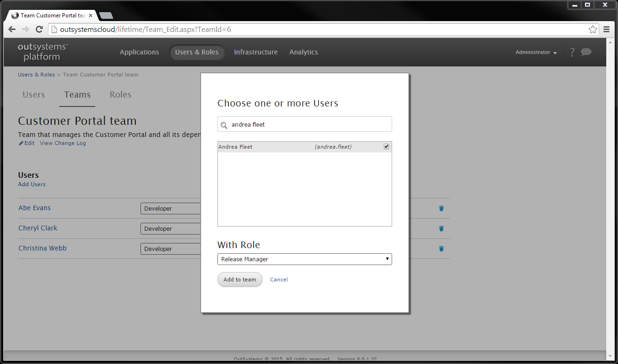Navigate back with the browser back arrow
Screen dimensions: 618x364
click(x=12, y=29)
